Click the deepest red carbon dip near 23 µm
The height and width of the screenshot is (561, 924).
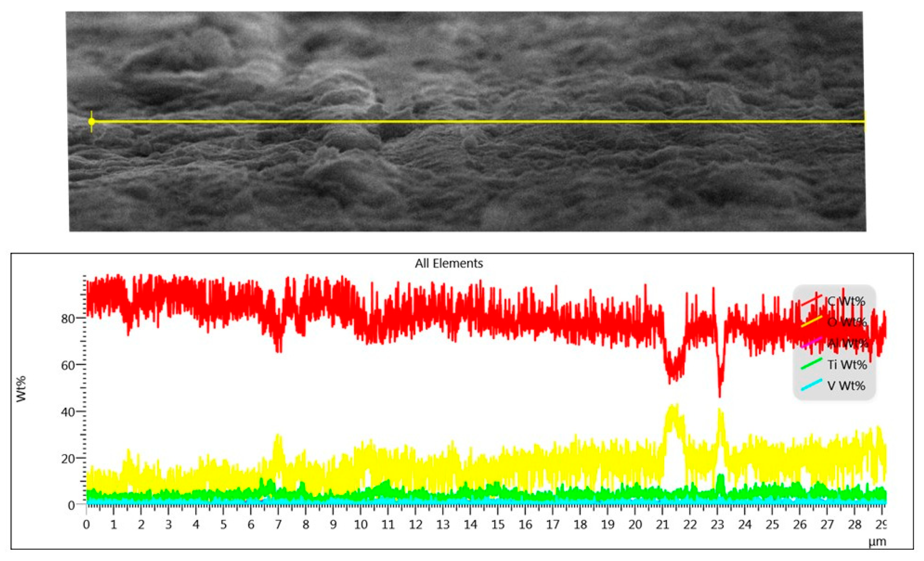(720, 393)
